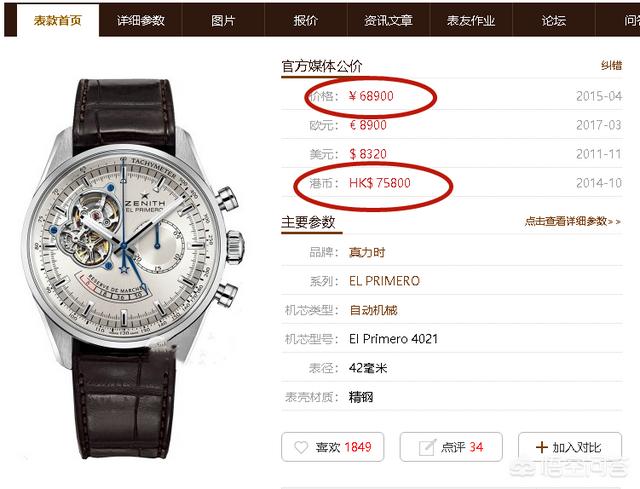640x489 pixels.
Task: Open the EL PRIMERO series link
Action: click(x=384, y=281)
